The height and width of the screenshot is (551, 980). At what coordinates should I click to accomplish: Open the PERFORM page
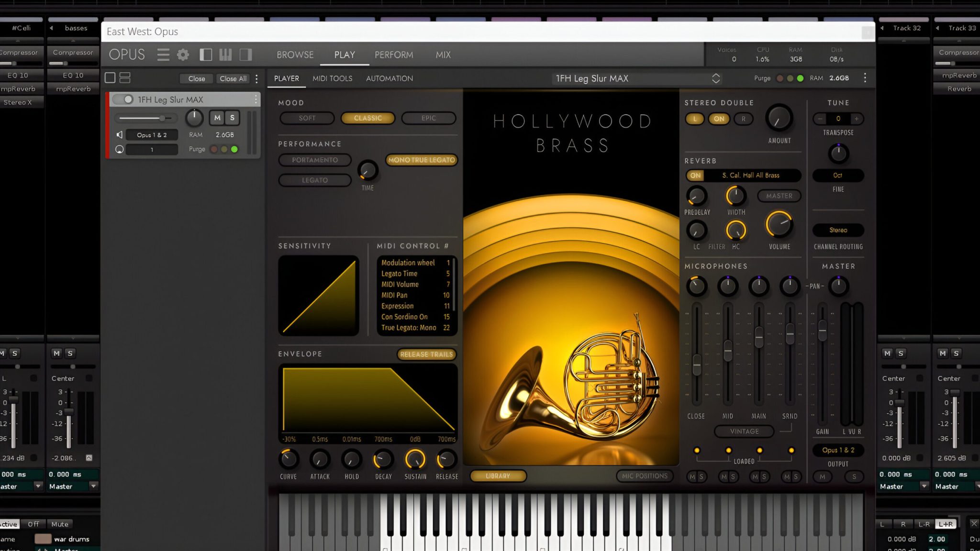394,55
